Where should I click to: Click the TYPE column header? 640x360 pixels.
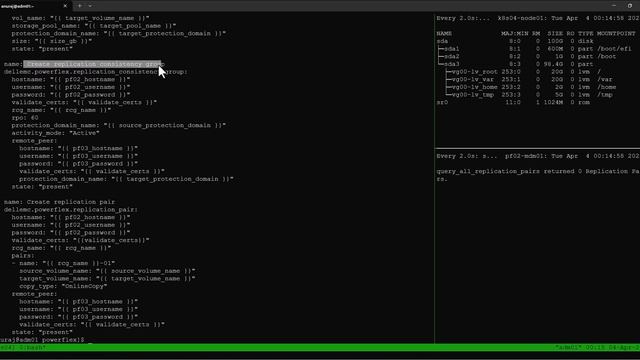pyautogui.click(x=586, y=33)
